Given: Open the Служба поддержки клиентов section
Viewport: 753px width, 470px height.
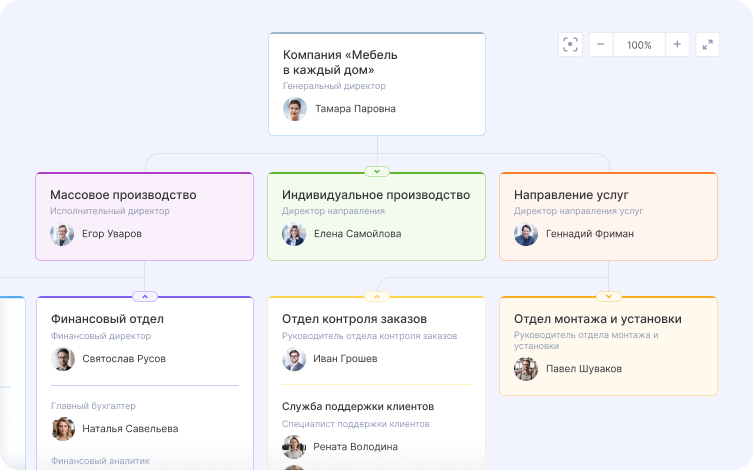Looking at the screenshot, I should (358, 407).
